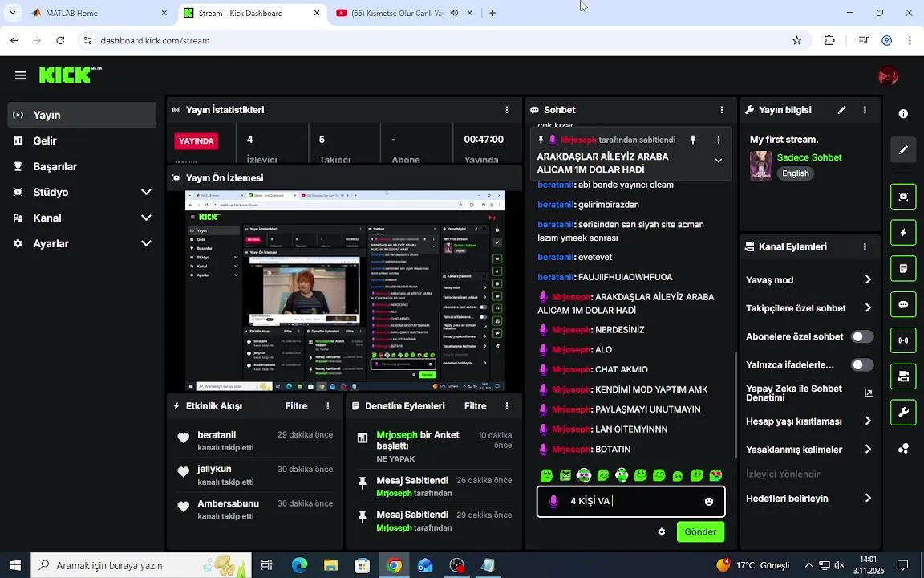
Task: Open a new browser tab
Action: click(x=492, y=13)
